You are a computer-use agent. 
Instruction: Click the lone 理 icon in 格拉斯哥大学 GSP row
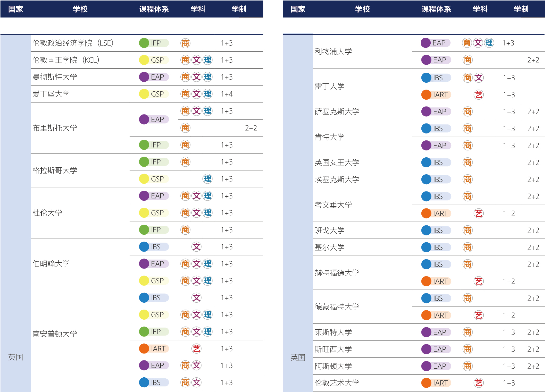(208, 179)
